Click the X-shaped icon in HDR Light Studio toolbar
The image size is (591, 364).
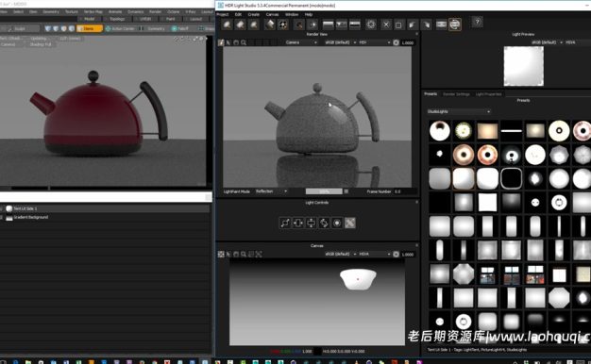tap(386, 25)
